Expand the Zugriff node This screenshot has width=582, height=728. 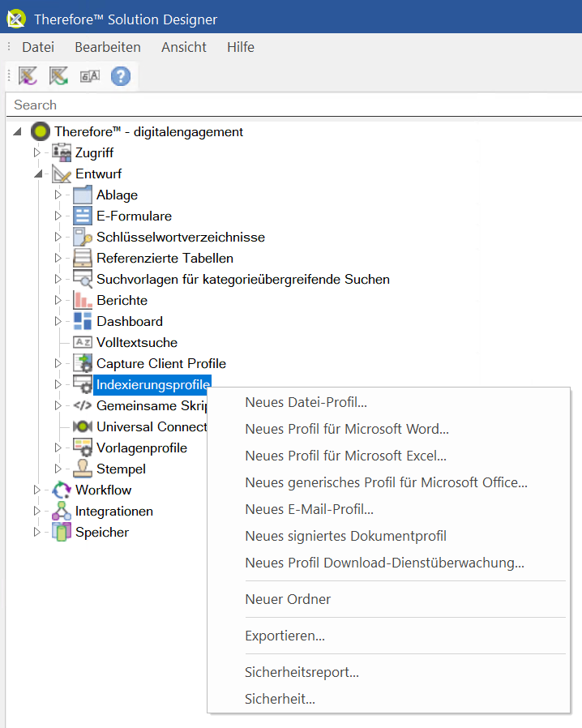tap(36, 152)
